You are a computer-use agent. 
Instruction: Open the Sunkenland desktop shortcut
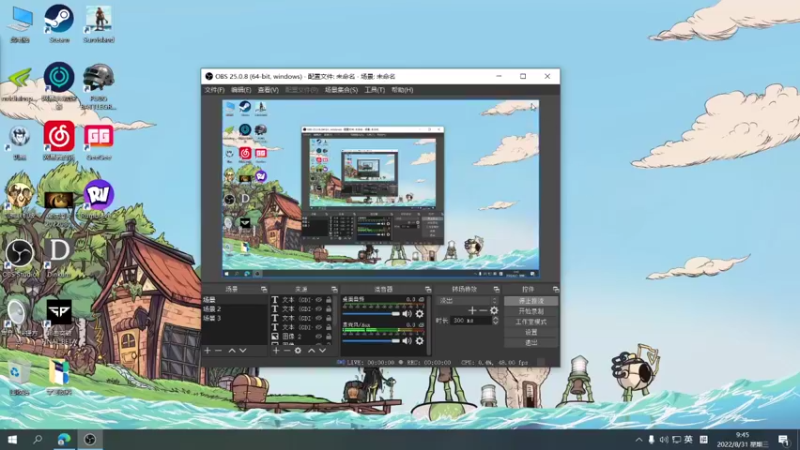point(98,23)
